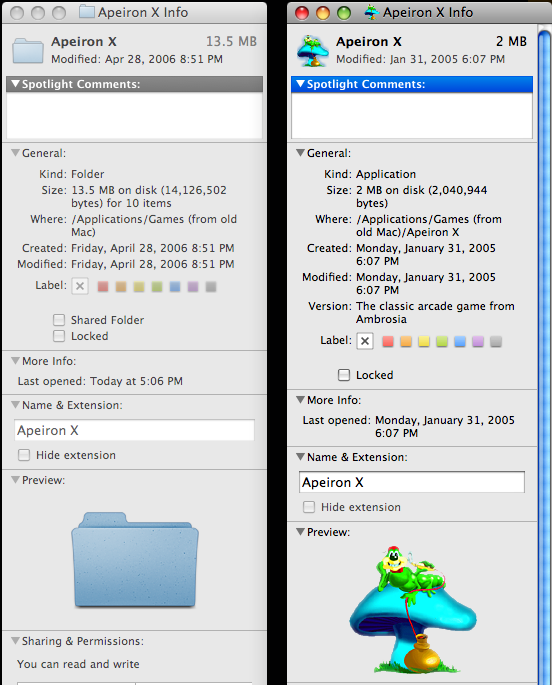Viewport: 552px width, 685px height.
Task: Collapse More Info section in application Info window
Action: tap(300, 400)
